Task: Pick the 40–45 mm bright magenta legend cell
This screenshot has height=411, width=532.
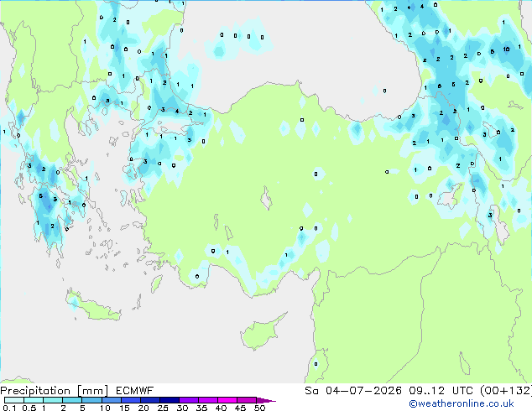Action: tap(227, 400)
